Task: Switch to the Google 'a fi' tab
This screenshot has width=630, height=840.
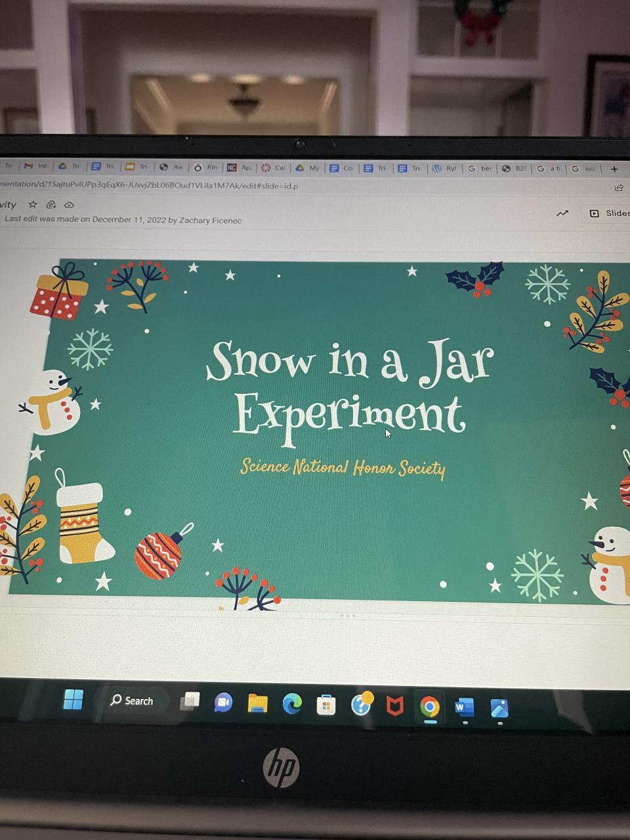Action: click(x=549, y=169)
